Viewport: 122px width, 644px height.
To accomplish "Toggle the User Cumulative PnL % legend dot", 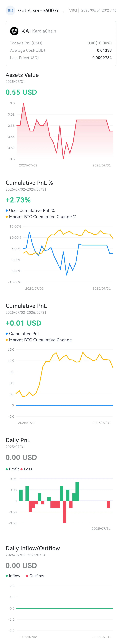I will point(7,211).
